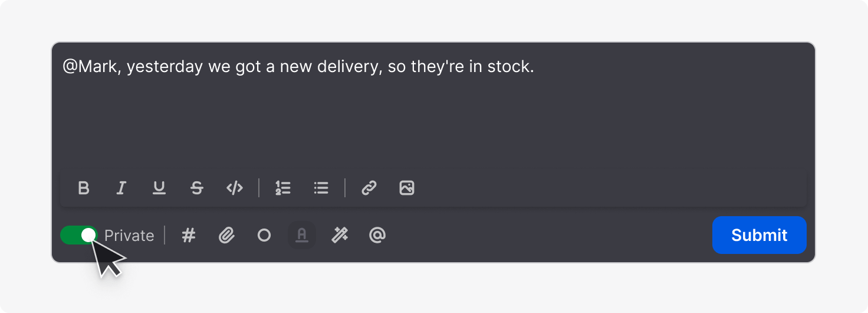
Task: Underline the selected text
Action: point(159,188)
